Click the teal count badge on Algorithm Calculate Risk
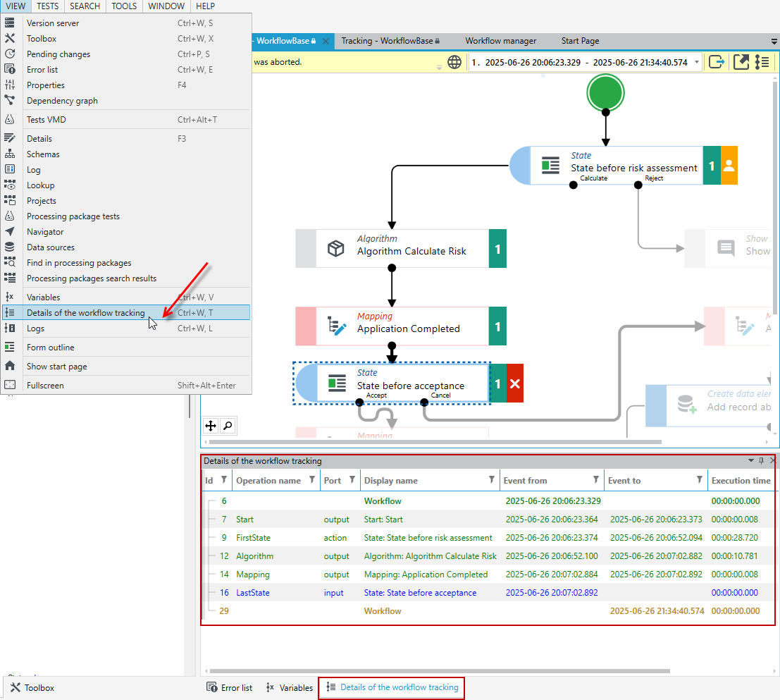Viewport: 780px width, 700px height. (x=497, y=249)
